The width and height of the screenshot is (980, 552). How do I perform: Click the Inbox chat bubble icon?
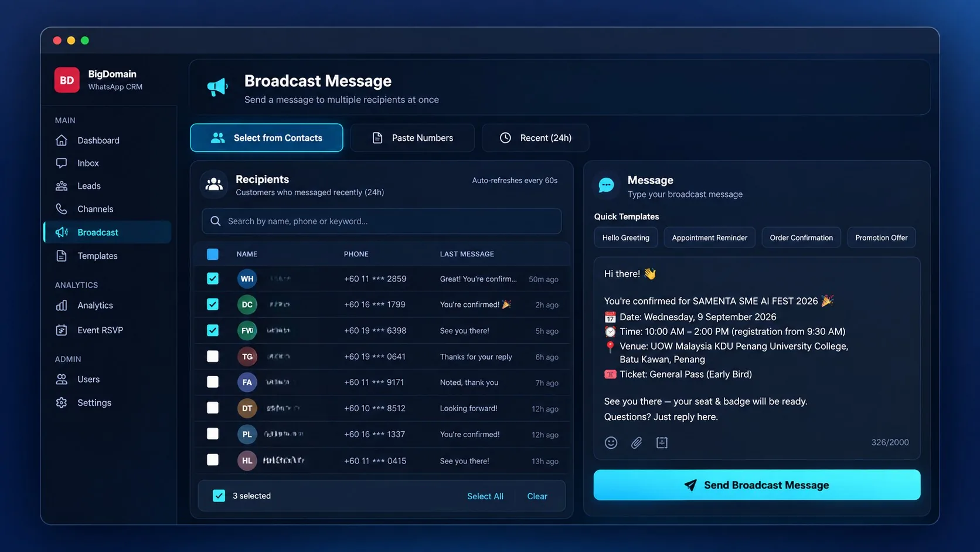coord(62,163)
